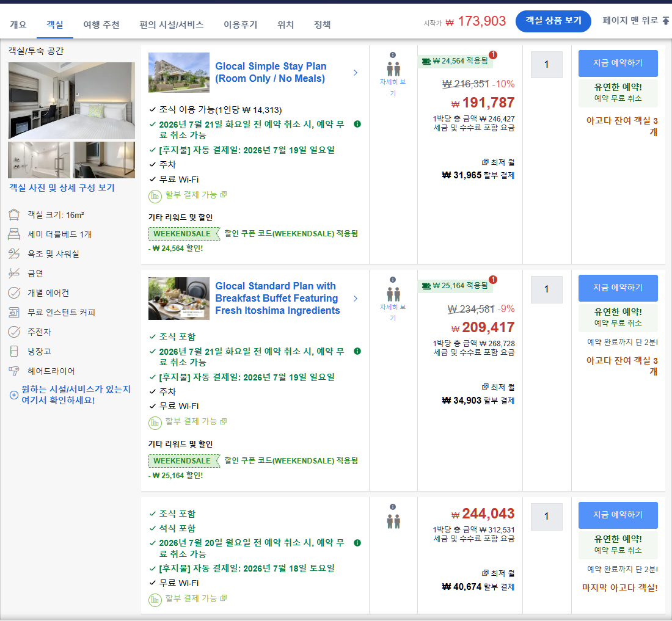Click 할부 결제 가능 link in dinner plan
The height and width of the screenshot is (621, 672).
(x=196, y=598)
